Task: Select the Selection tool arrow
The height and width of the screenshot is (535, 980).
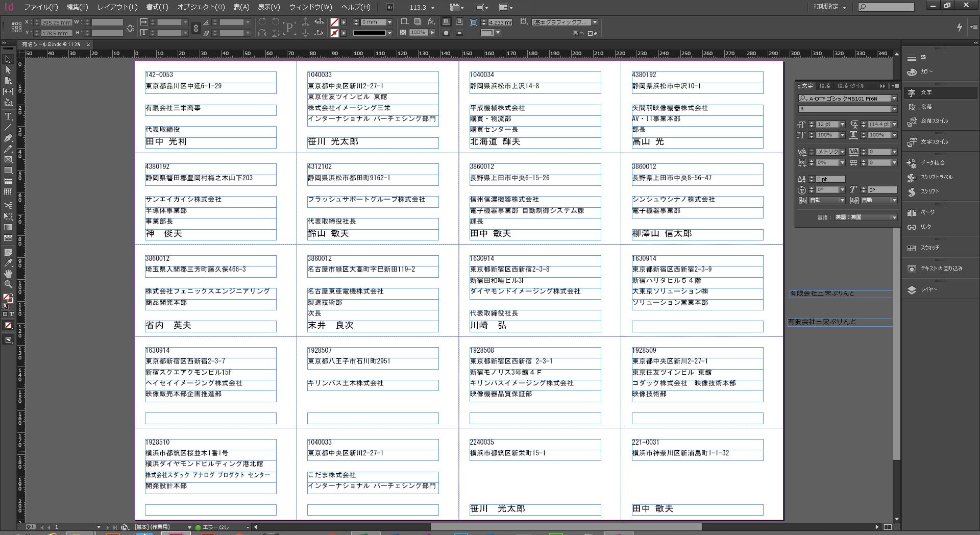Action: click(8, 59)
